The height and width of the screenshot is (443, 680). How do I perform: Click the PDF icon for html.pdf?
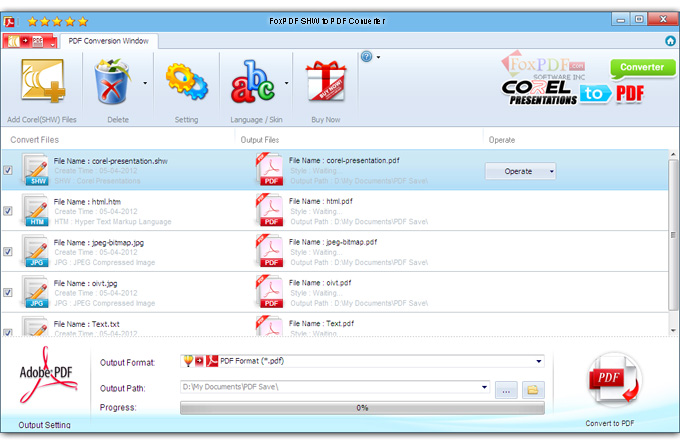270,210
